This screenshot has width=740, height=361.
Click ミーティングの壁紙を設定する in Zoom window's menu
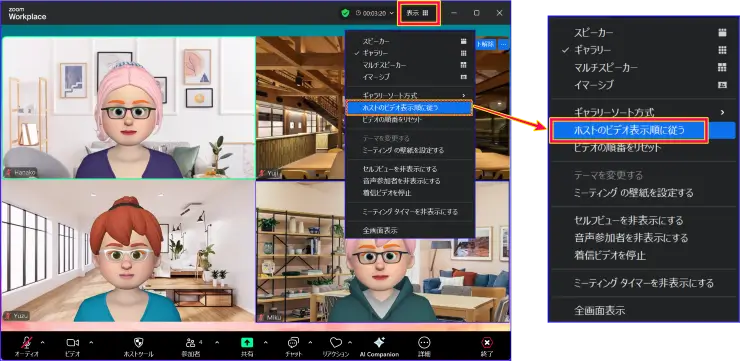click(x=403, y=151)
